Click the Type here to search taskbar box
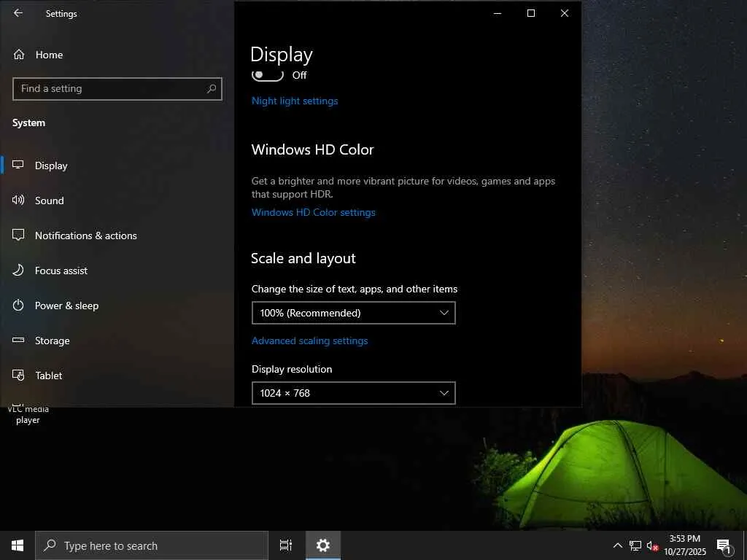 (152, 545)
